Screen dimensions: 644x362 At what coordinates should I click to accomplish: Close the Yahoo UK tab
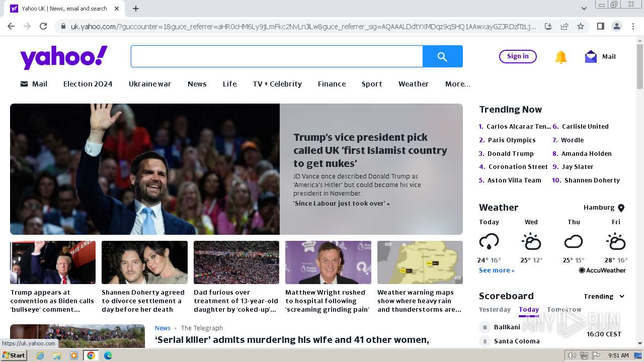pos(117,9)
